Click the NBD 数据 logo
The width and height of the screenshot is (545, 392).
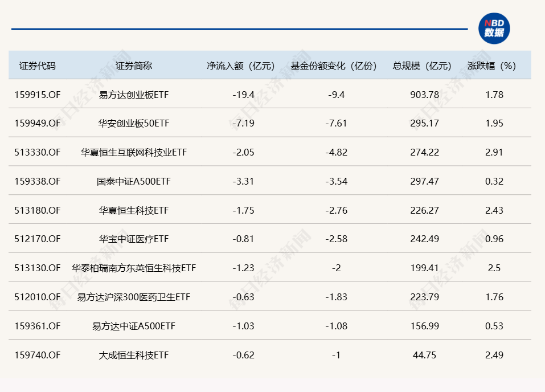494,28
